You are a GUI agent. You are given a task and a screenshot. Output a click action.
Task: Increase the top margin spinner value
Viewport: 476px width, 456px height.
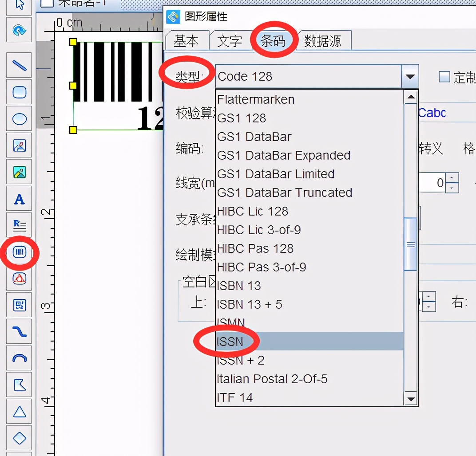click(x=428, y=296)
